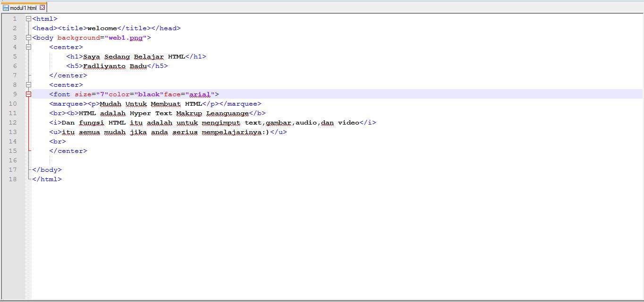Click the word arial in the font tag
Screen dimensions: 644x302
202,94
